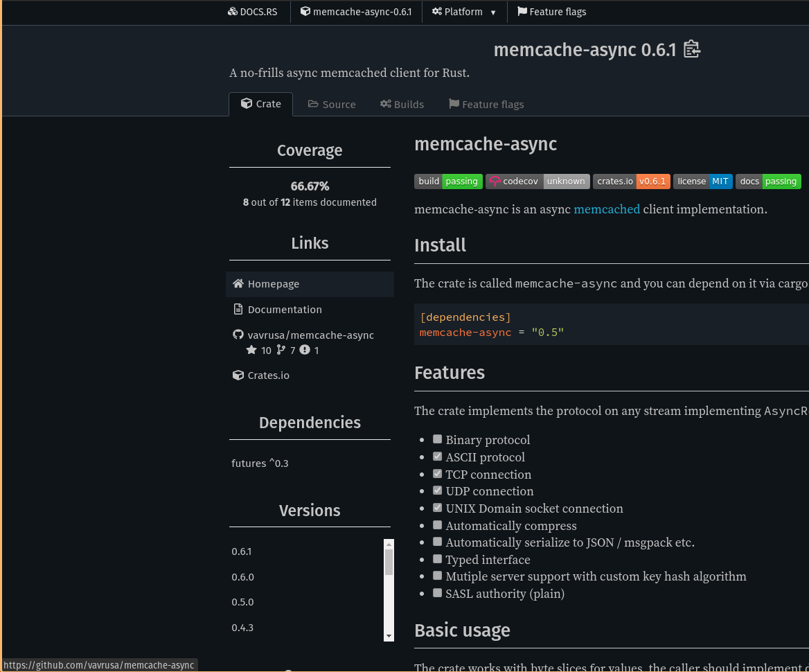Click the [dependencies] code line

465,317
